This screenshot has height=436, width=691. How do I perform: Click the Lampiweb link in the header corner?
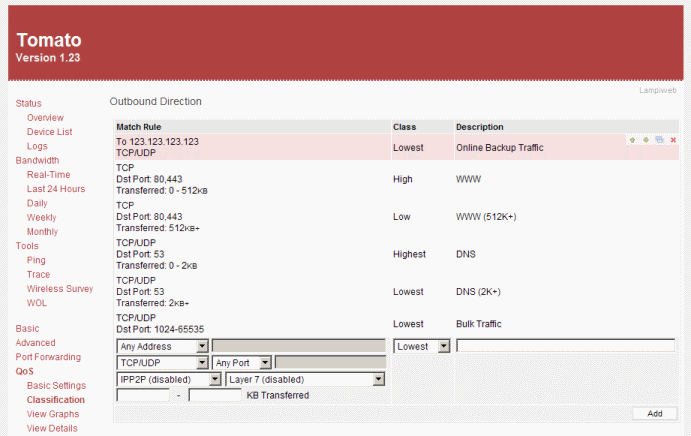pos(658,90)
